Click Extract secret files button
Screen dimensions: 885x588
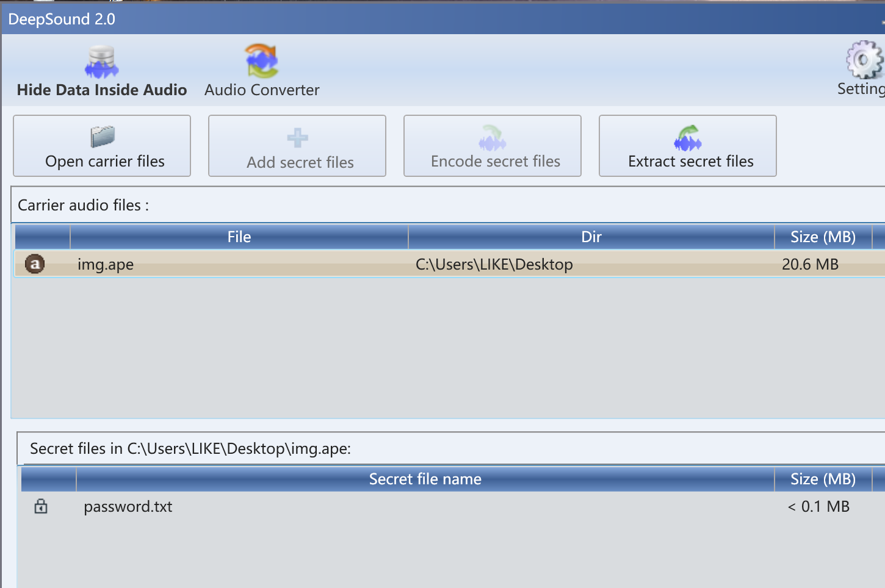(x=688, y=146)
